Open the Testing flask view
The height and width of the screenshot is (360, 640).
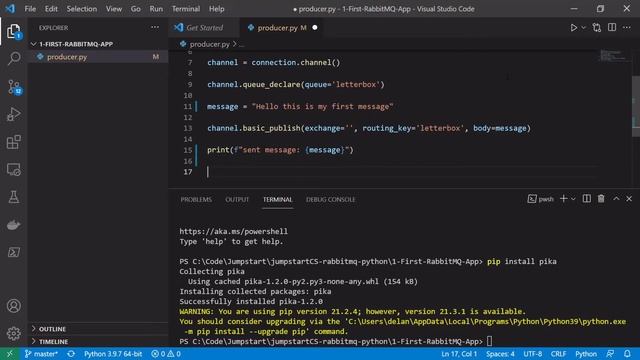tap(13, 197)
